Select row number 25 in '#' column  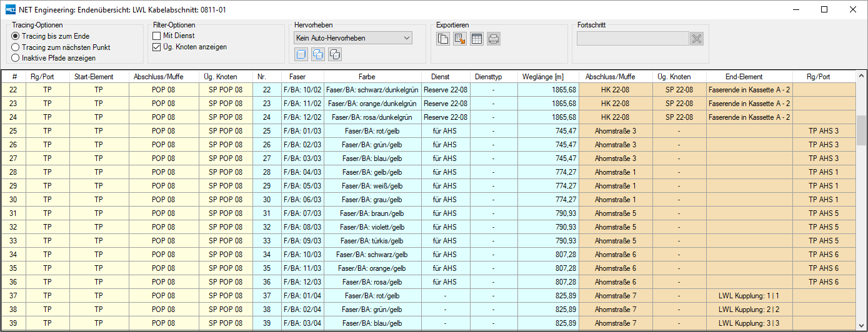pos(14,131)
